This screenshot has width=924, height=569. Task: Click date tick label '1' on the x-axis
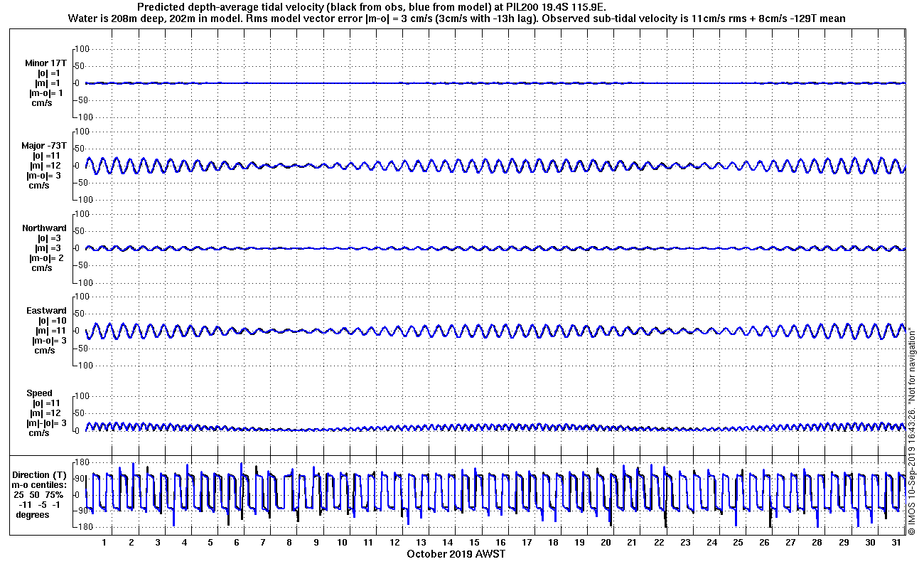(104, 542)
